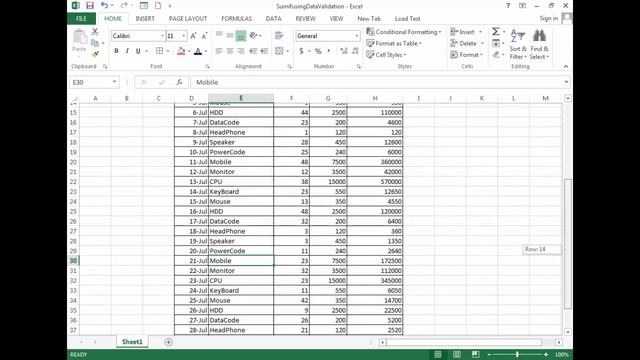Toggle Center horizontal alignment
Image resolution: width=640 pixels, height=360 pixels.
[x=230, y=51]
